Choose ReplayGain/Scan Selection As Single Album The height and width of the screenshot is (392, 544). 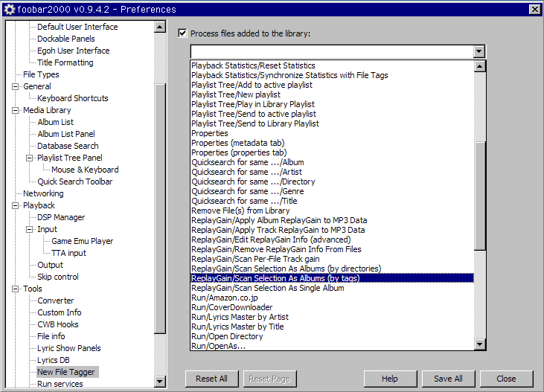coord(332,288)
